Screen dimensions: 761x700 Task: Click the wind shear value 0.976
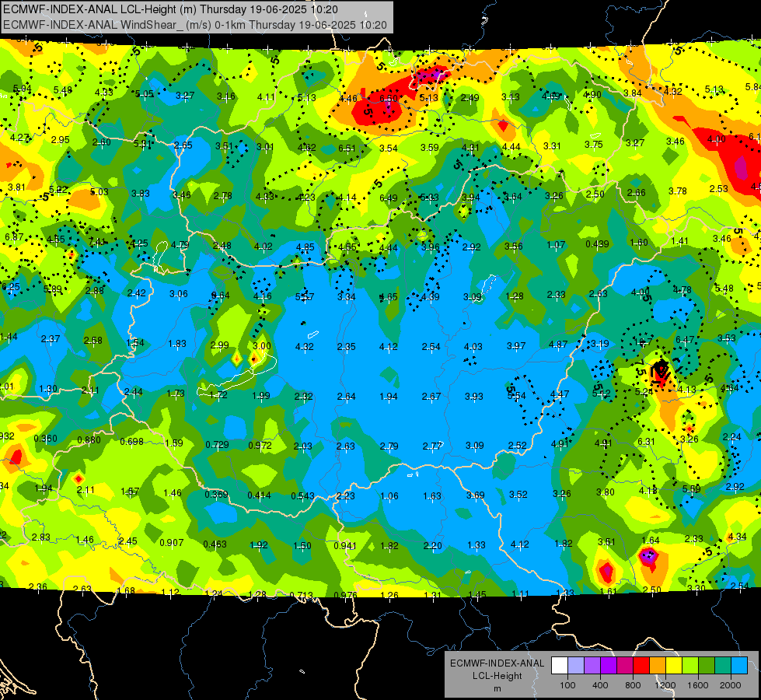click(x=345, y=596)
